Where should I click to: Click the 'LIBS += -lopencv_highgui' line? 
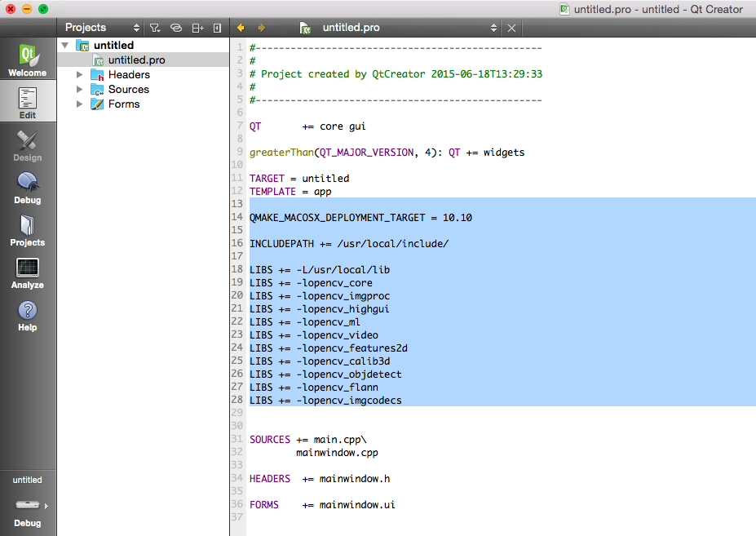pos(319,308)
